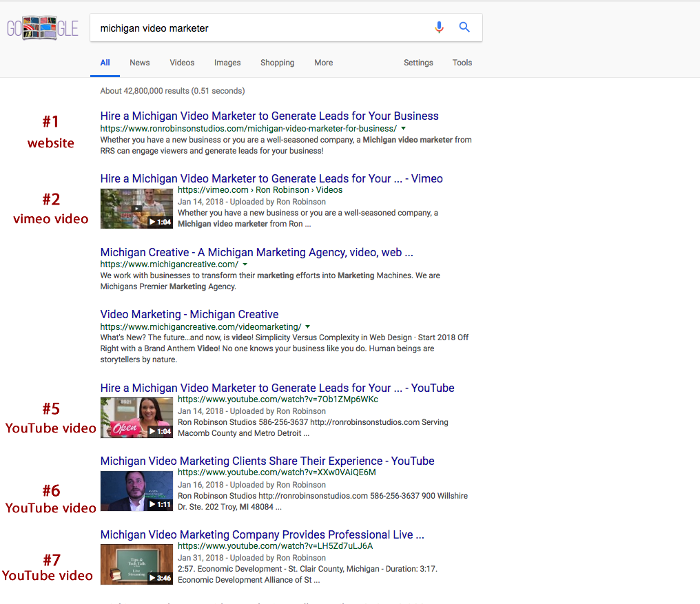Open search Settings menu
The width and height of the screenshot is (700, 604).
[x=418, y=63]
